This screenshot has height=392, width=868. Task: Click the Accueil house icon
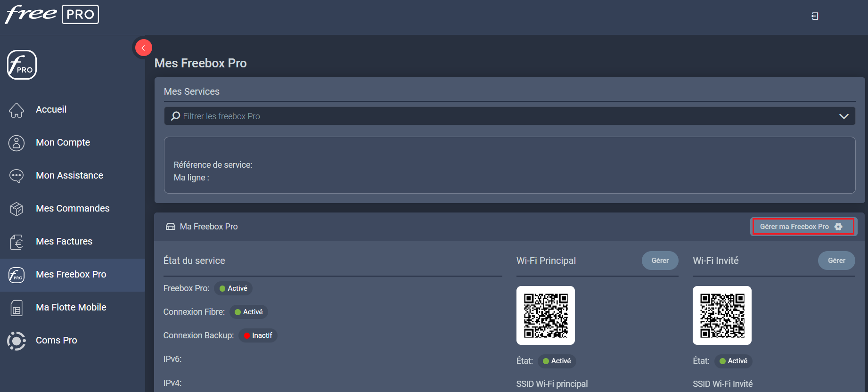(16, 110)
